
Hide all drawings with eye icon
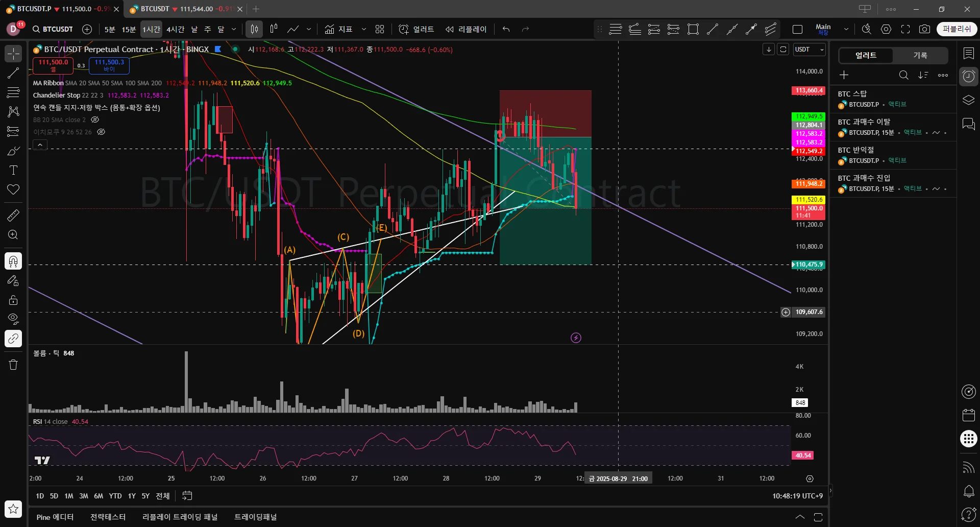(13, 319)
